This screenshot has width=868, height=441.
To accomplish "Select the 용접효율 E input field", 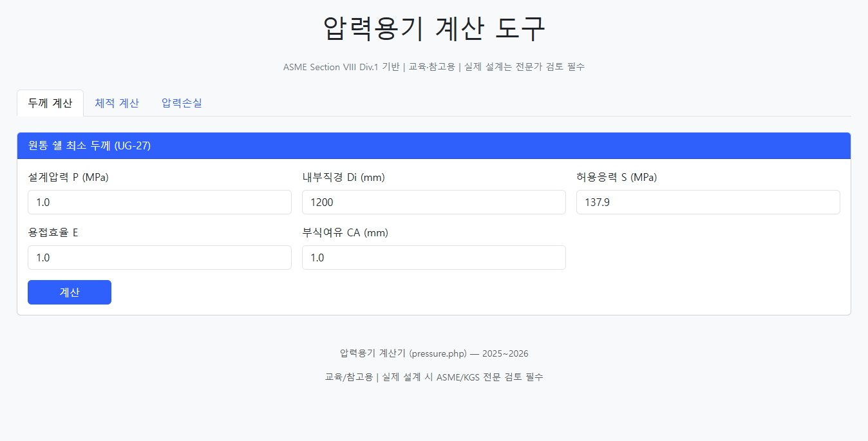I will tap(159, 258).
